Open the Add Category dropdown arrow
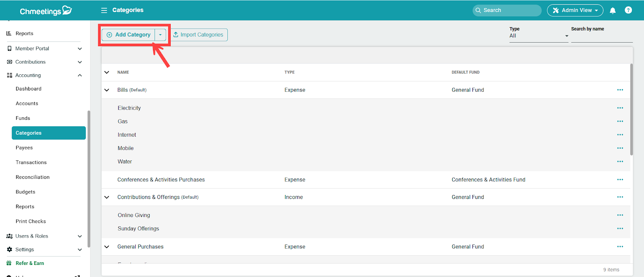 point(160,35)
